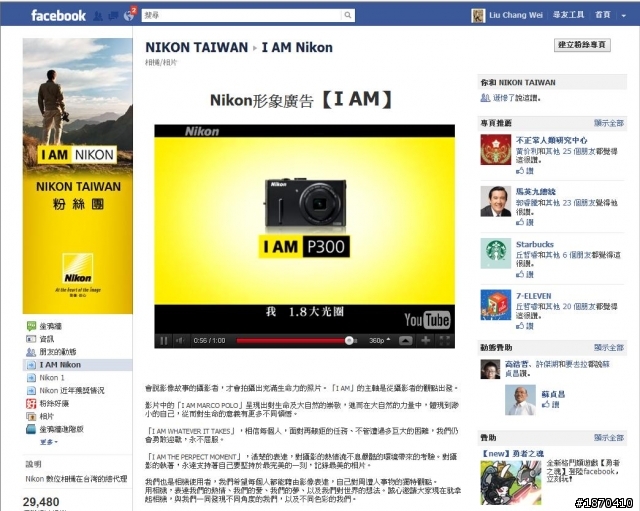Click the NIKON TAIWAN cover image

coord(78,176)
